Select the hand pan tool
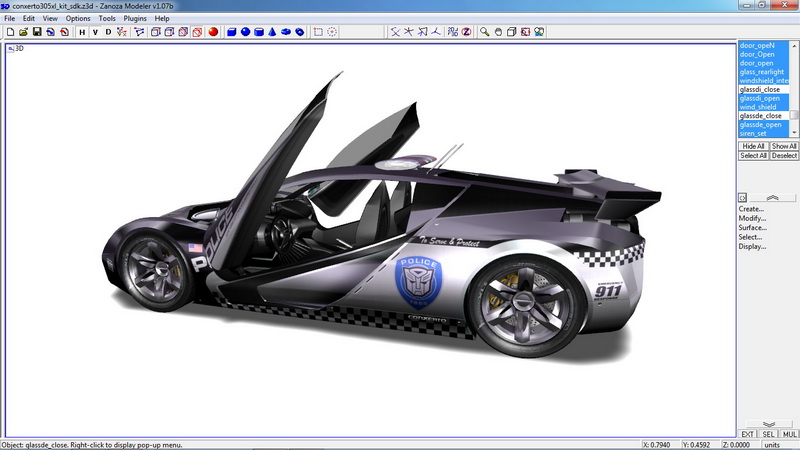The width and height of the screenshot is (800, 450). tap(498, 32)
